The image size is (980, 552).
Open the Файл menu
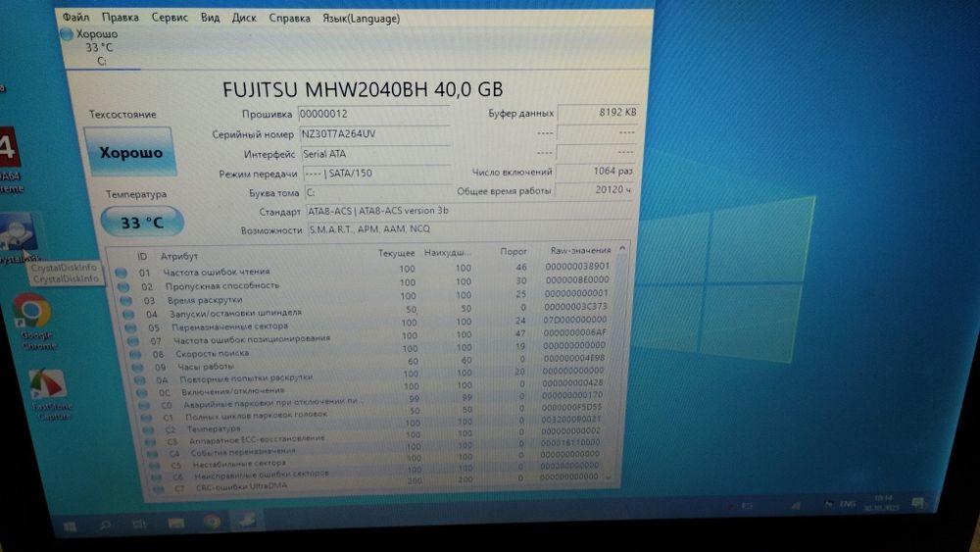(x=75, y=18)
